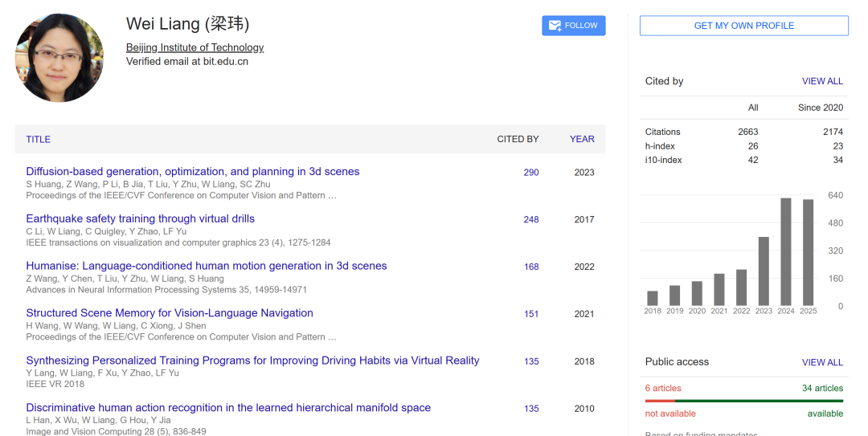
Task: Sort publications by YEAR header
Action: (582, 139)
